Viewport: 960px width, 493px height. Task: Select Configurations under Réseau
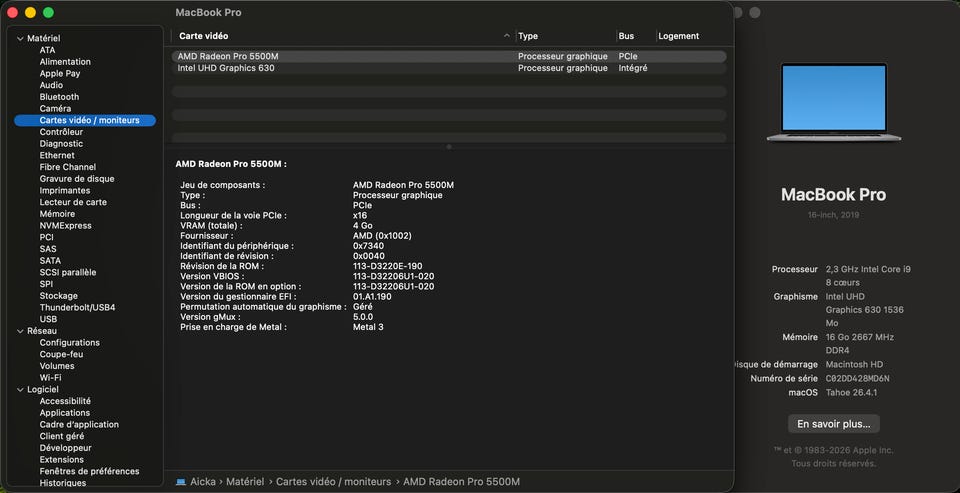pyautogui.click(x=70, y=343)
